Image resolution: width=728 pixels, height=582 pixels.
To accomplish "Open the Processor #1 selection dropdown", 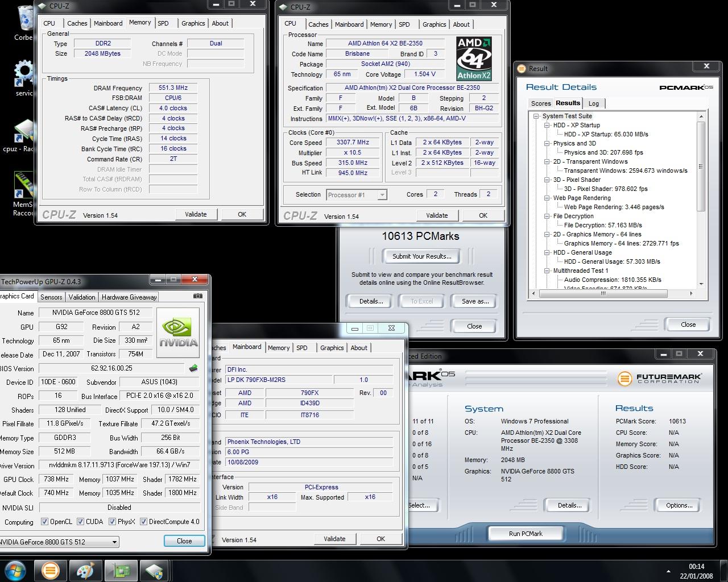I will 382,195.
